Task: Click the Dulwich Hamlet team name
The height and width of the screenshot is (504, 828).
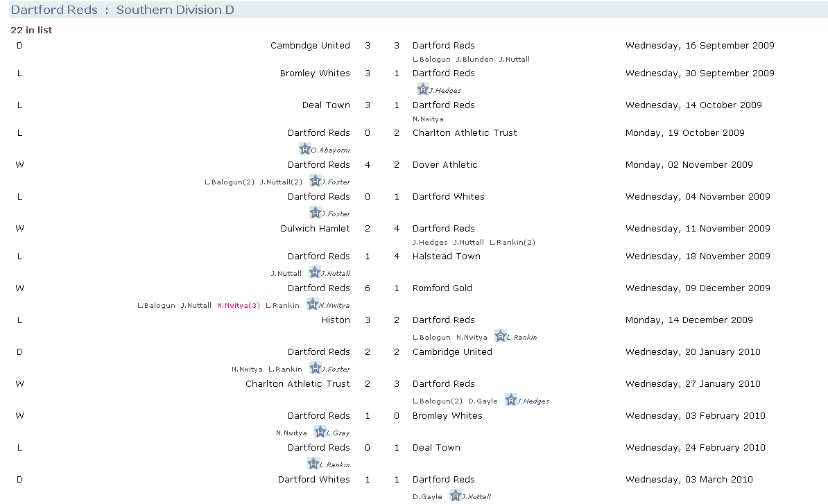Action: [316, 229]
